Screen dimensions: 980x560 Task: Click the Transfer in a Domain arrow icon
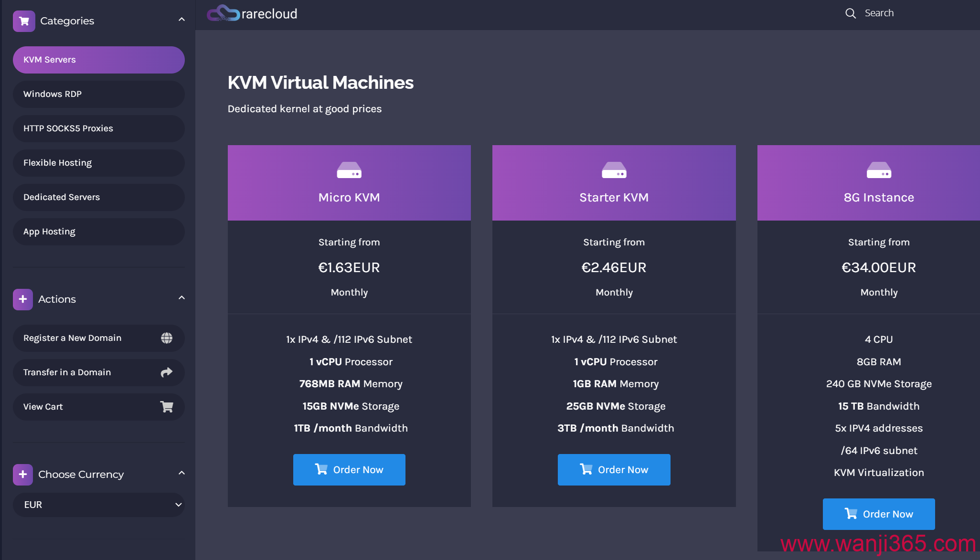tap(166, 372)
